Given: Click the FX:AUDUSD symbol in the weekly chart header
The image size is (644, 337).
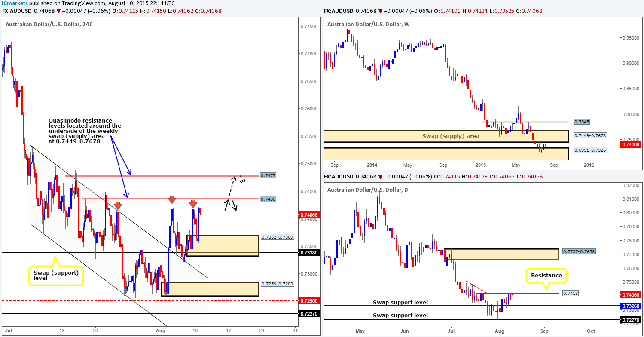Looking at the screenshot, I should [x=339, y=11].
